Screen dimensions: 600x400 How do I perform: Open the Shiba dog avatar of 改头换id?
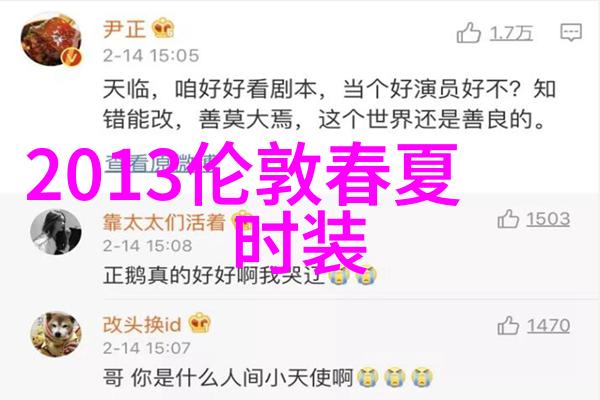tap(56, 335)
